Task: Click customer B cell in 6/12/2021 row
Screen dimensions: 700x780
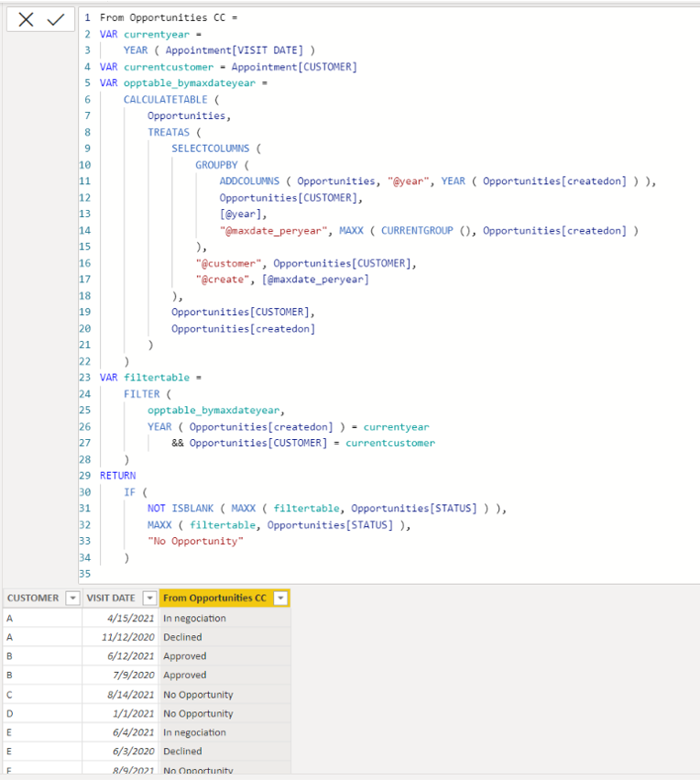Action: click(42, 656)
